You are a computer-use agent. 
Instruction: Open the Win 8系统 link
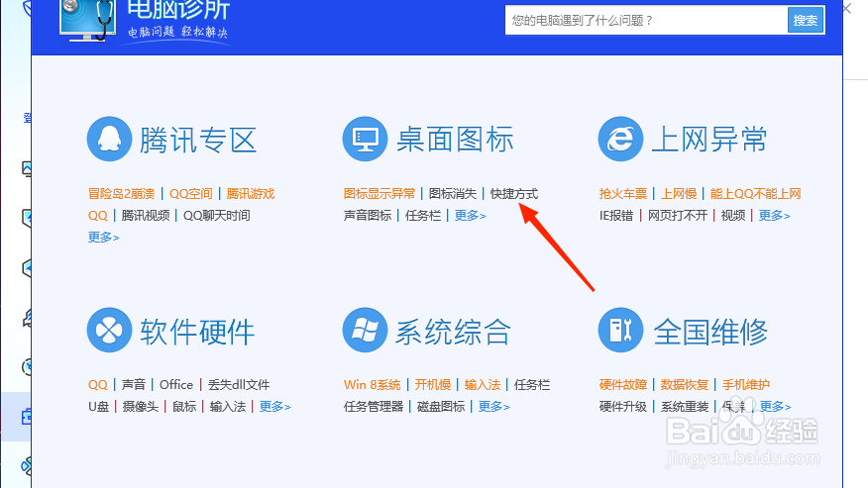pyautogui.click(x=372, y=384)
